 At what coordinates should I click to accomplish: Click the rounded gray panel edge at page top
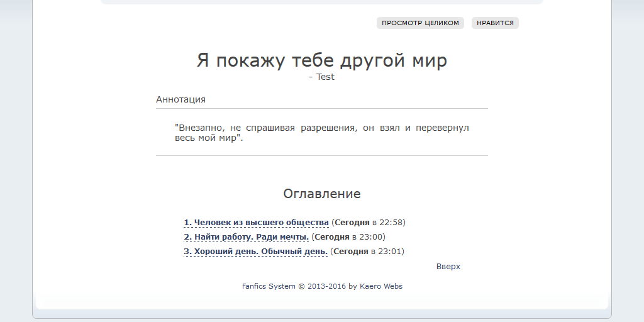pos(321,2)
